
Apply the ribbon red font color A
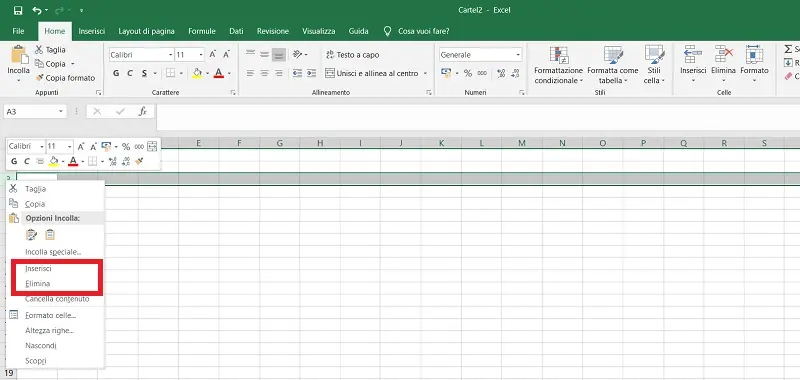point(219,73)
